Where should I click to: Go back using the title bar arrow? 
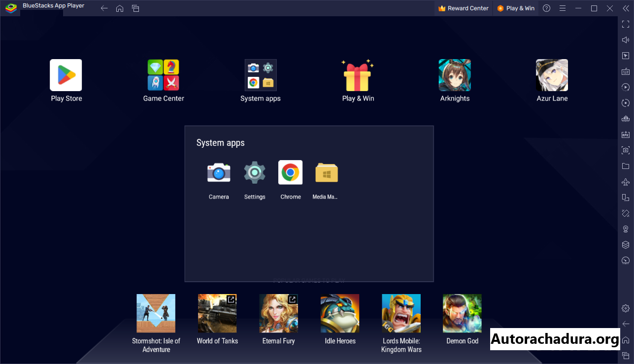click(104, 8)
